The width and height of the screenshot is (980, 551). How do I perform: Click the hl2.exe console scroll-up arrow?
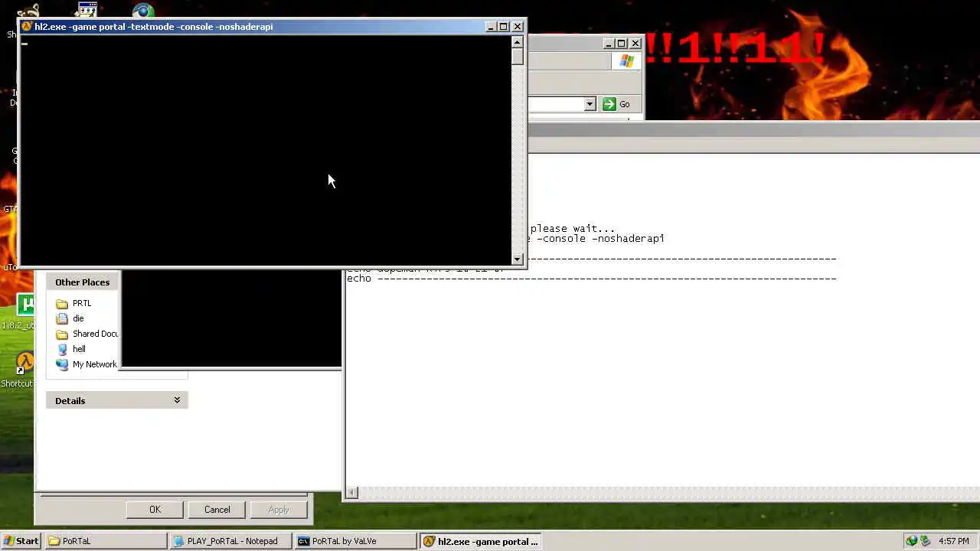[518, 42]
